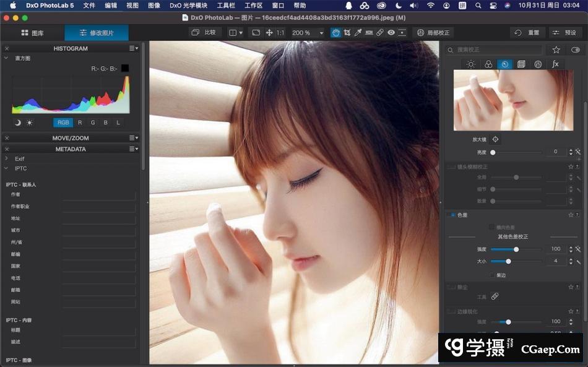This screenshot has width=588, height=367.
Task: Enable the 紫边 purple fringing checkbox
Action: [492, 275]
